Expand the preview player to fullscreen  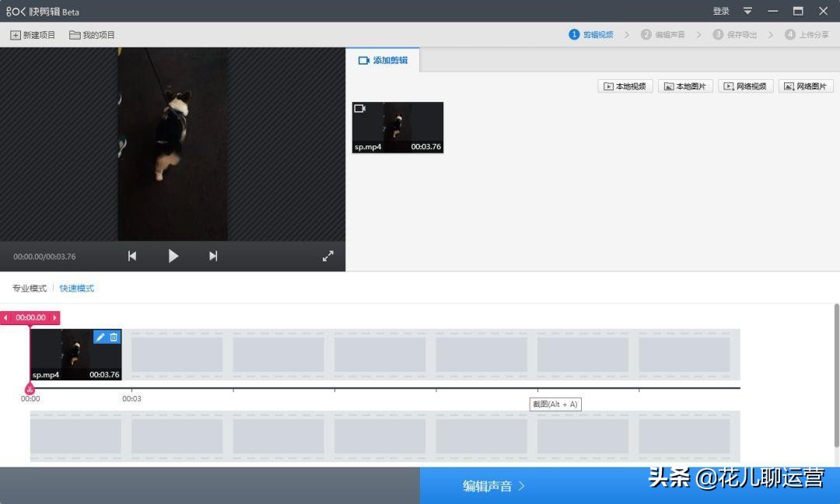[327, 255]
